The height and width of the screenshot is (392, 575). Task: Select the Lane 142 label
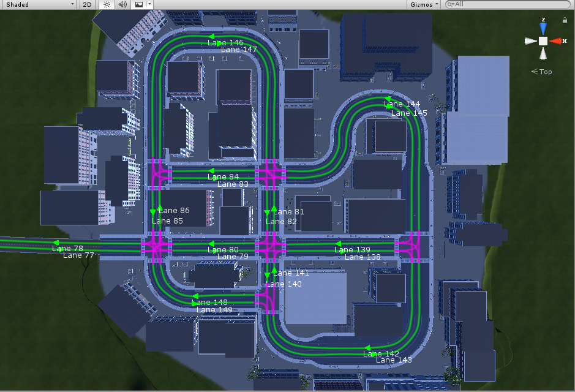point(381,354)
